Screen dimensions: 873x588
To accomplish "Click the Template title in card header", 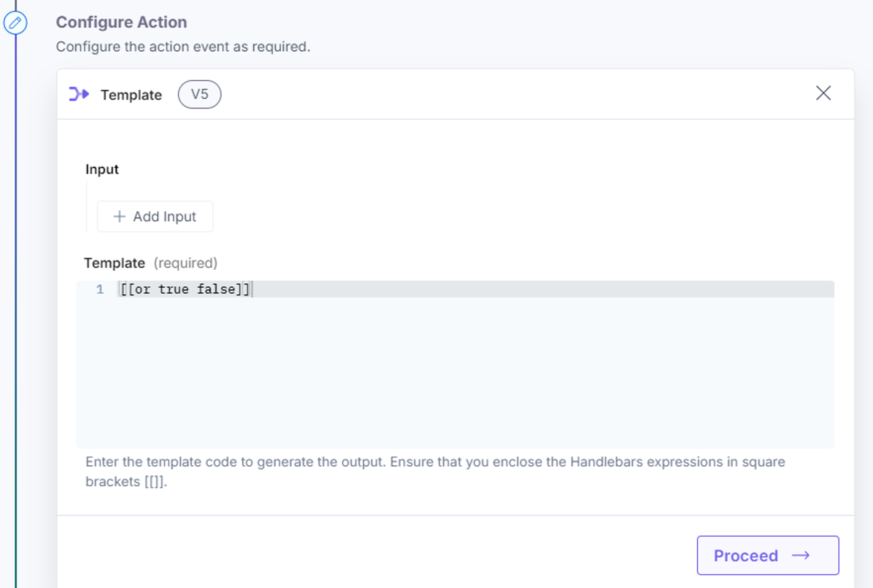I will (131, 95).
